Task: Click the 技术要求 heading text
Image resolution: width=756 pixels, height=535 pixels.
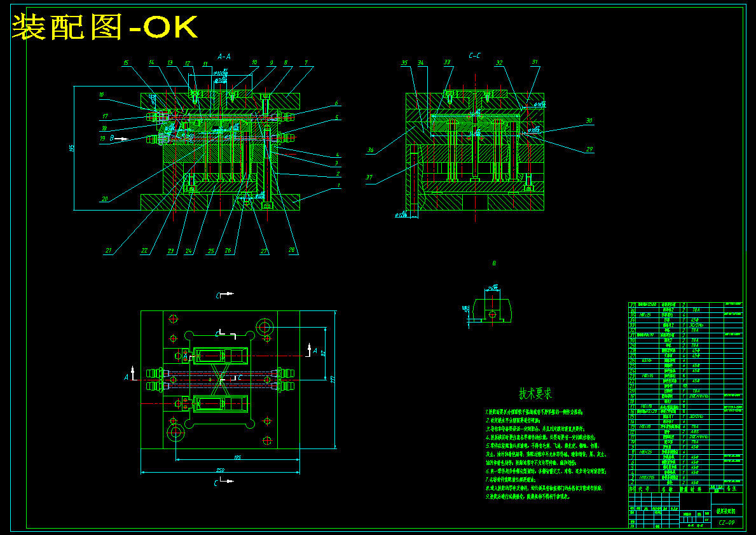Action: (x=535, y=394)
